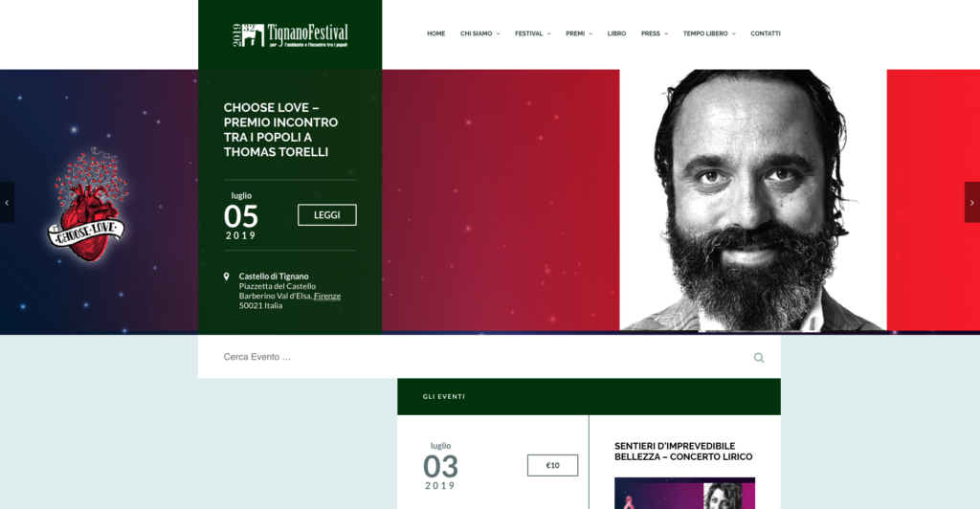Expand the Festival dropdown menu
This screenshot has width=980, height=509.
point(532,33)
